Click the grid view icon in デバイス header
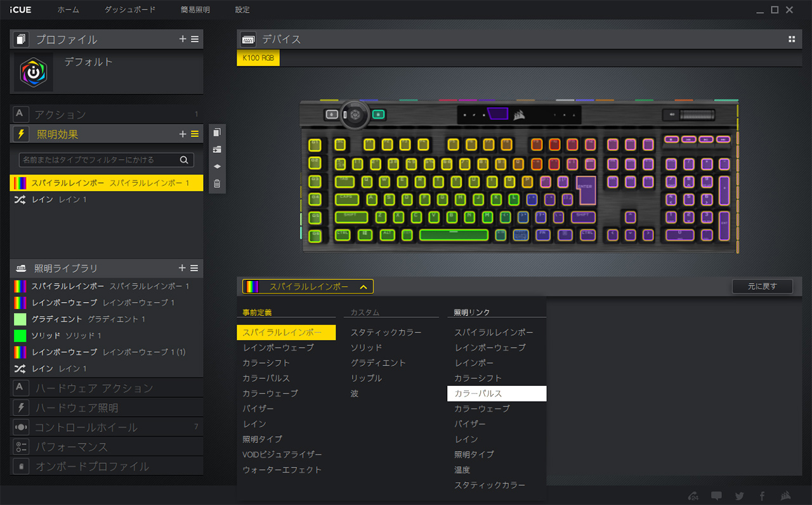The height and width of the screenshot is (505, 812). coord(792,39)
